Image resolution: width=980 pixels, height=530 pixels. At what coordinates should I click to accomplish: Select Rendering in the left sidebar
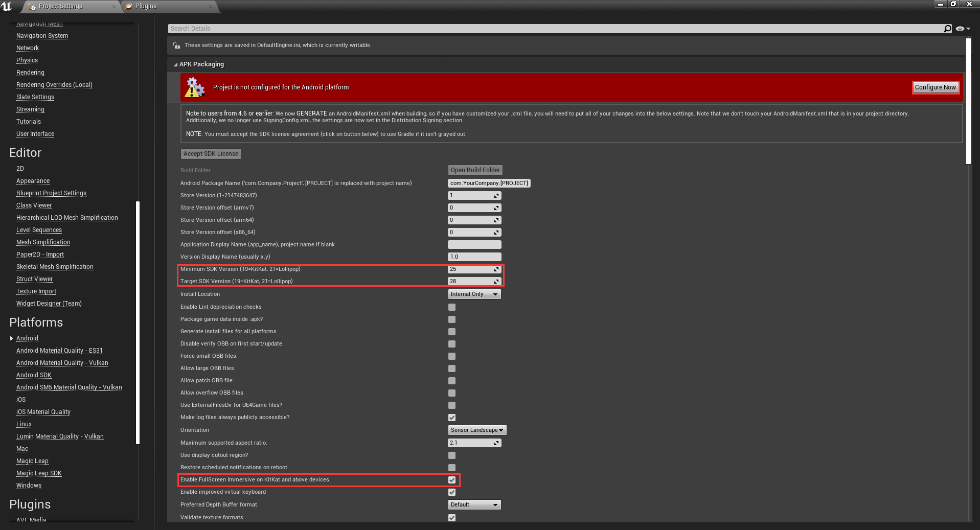tap(30, 72)
